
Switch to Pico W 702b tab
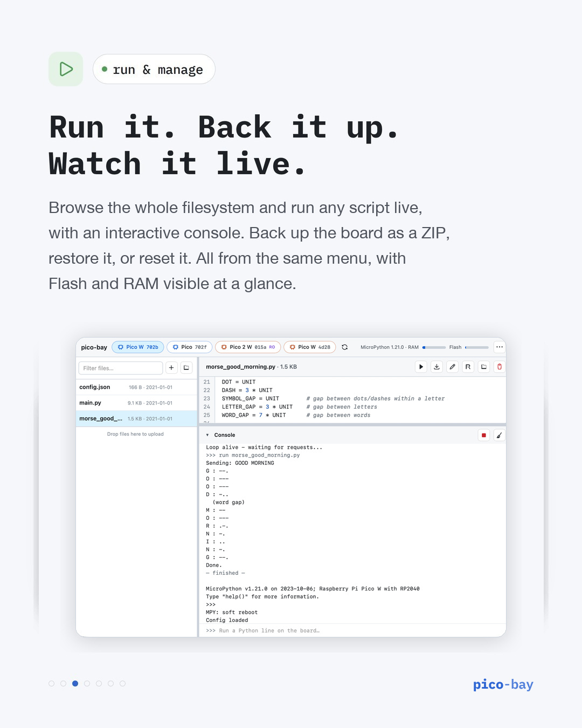coord(138,347)
